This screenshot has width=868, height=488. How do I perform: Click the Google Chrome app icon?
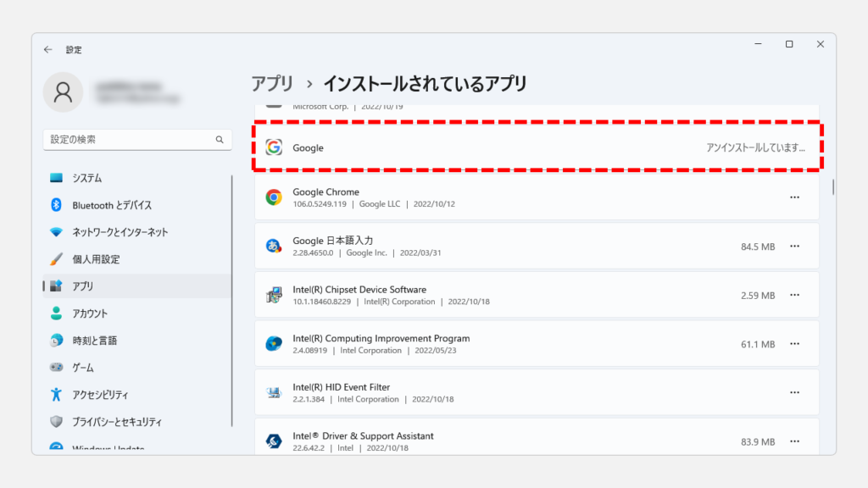tap(274, 197)
